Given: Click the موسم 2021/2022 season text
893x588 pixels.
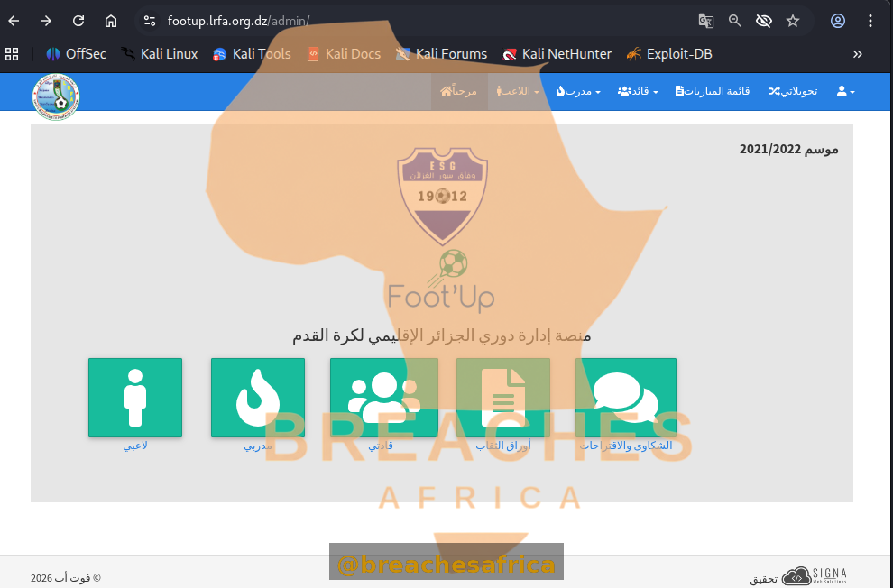Looking at the screenshot, I should [x=788, y=149].
